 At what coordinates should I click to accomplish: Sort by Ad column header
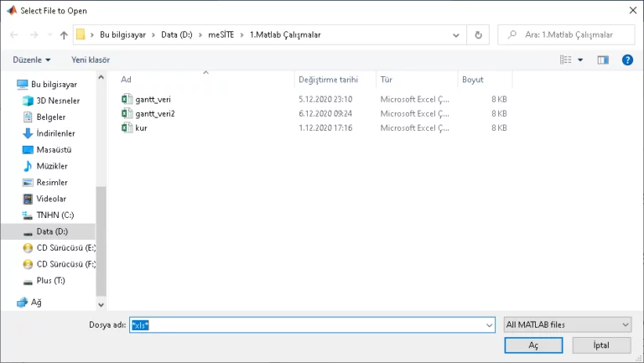coord(126,80)
